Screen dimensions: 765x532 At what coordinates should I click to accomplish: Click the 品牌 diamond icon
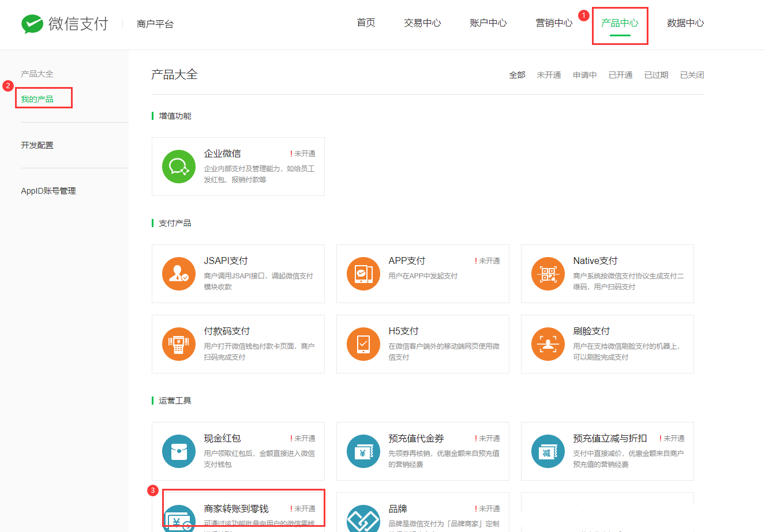click(x=363, y=519)
